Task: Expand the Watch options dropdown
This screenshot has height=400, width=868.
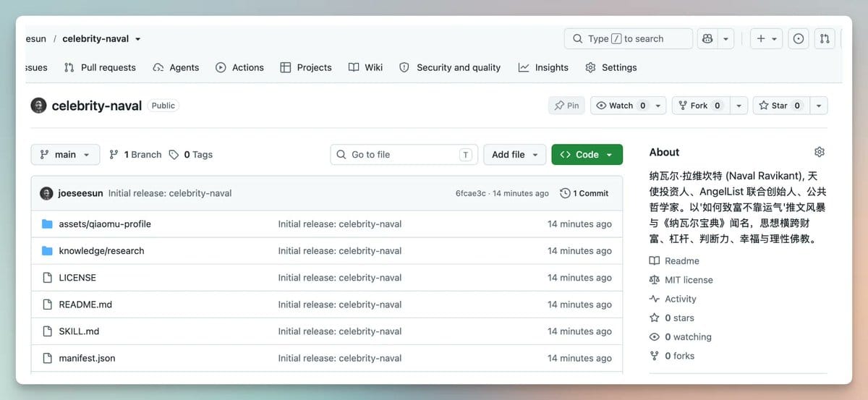Action: tap(658, 106)
